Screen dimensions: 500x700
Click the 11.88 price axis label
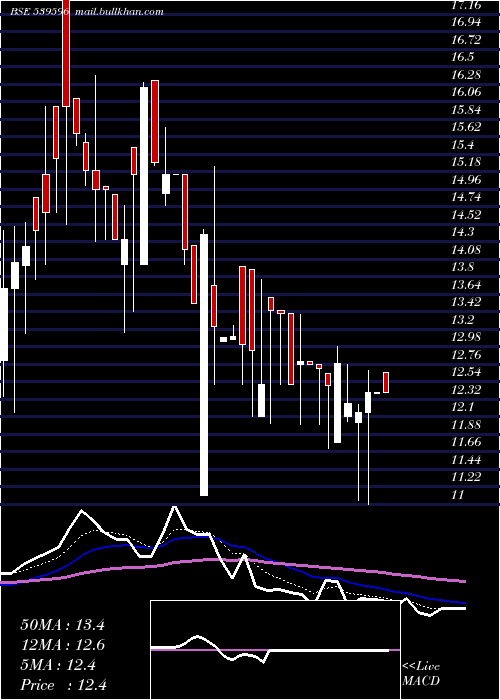pos(466,425)
